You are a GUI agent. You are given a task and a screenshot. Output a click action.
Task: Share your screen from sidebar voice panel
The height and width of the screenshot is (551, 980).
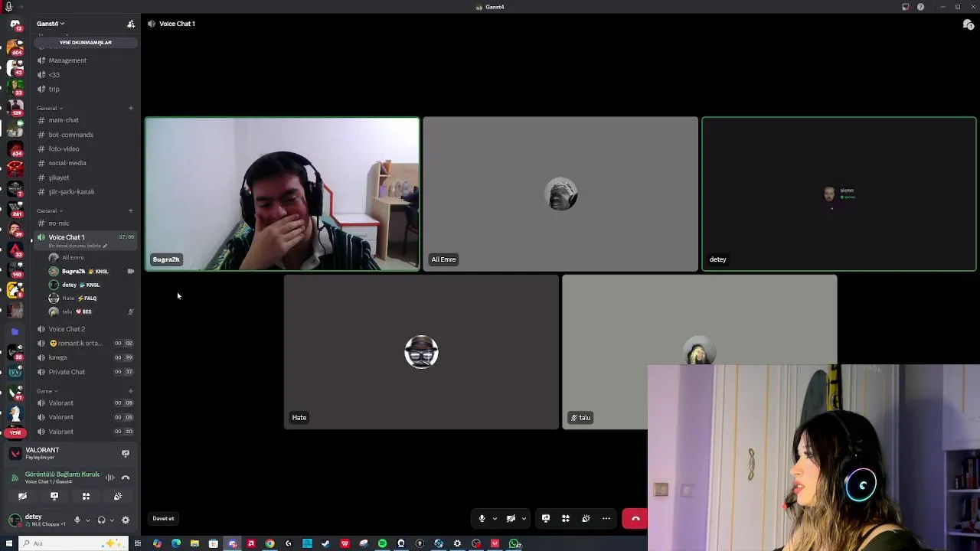pyautogui.click(x=54, y=496)
